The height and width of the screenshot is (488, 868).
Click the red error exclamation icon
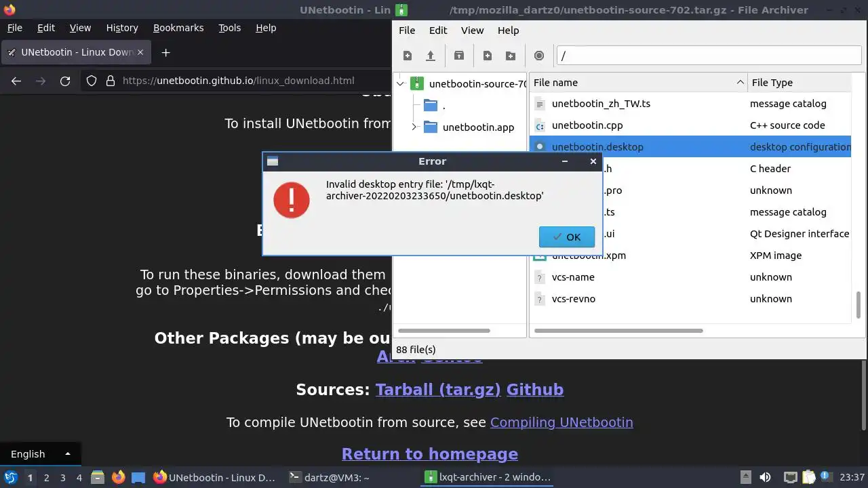(292, 199)
